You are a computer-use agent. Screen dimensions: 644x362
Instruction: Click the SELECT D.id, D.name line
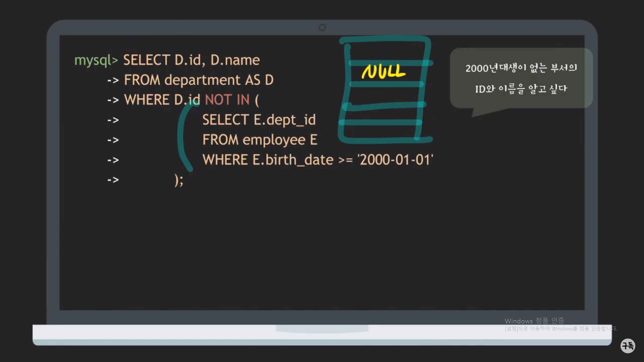coord(191,60)
